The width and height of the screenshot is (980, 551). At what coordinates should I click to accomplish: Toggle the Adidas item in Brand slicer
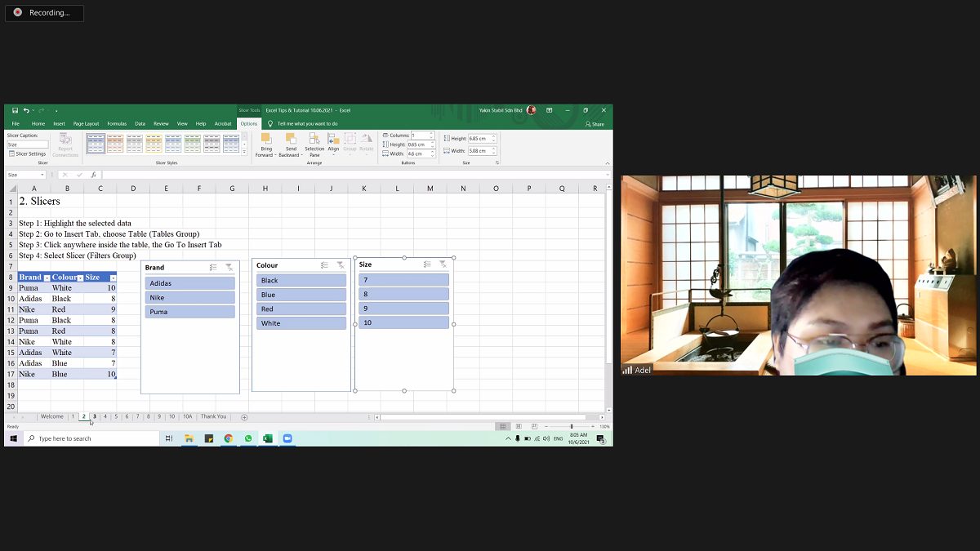(x=190, y=283)
